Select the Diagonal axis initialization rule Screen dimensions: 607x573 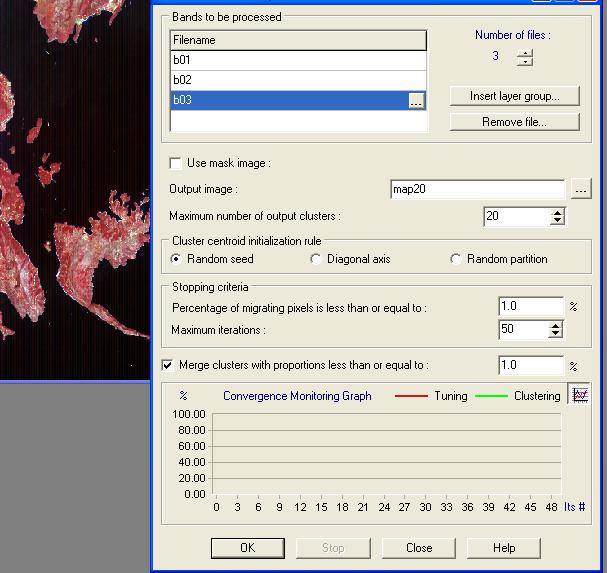point(316,259)
